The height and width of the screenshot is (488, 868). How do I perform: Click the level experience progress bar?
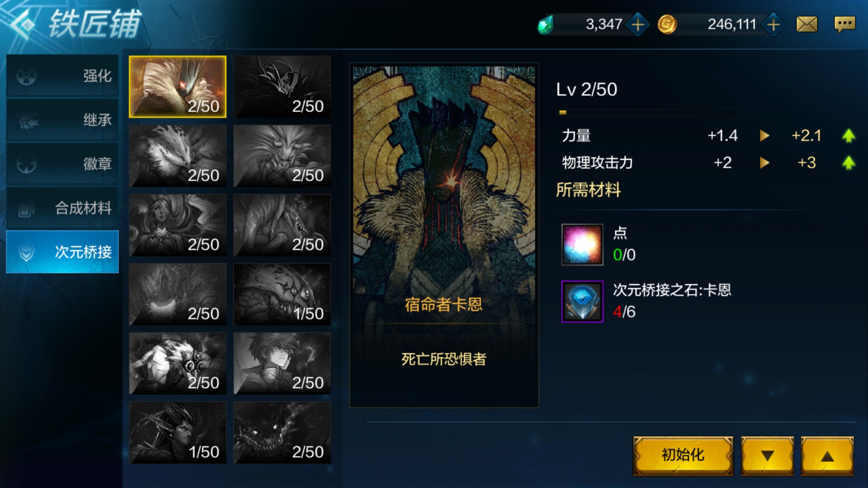coord(648,112)
